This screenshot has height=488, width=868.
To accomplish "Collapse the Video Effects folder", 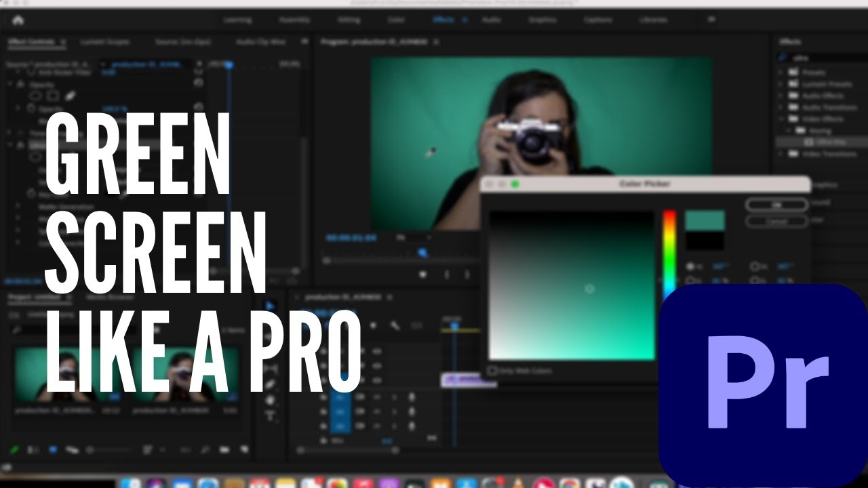I will click(x=781, y=119).
